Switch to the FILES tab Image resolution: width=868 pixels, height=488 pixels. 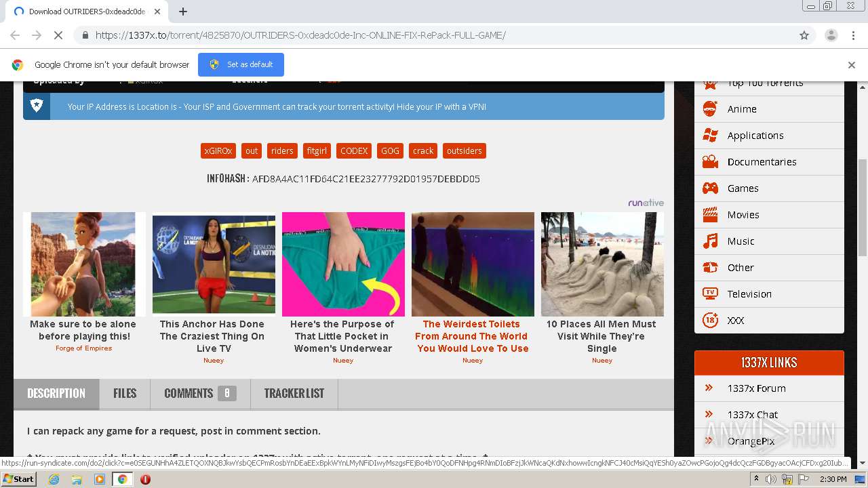[x=125, y=394]
